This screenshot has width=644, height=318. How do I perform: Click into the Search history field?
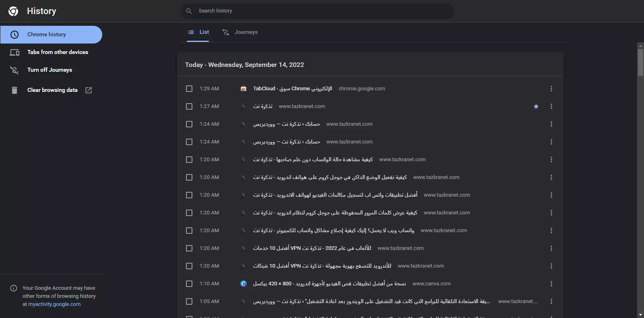click(x=317, y=11)
